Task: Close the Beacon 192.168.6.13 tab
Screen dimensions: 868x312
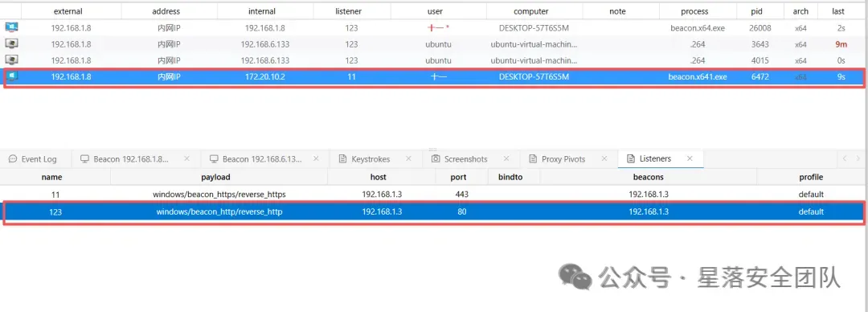Action: (316, 158)
